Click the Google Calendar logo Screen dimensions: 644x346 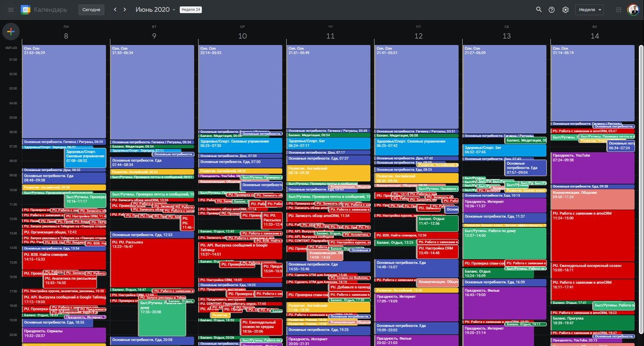[x=26, y=10]
